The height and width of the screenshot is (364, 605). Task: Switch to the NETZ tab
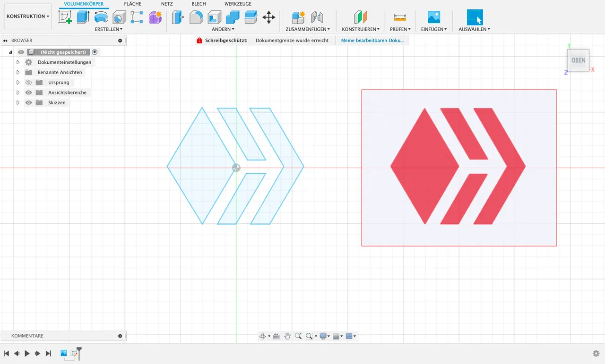click(167, 4)
